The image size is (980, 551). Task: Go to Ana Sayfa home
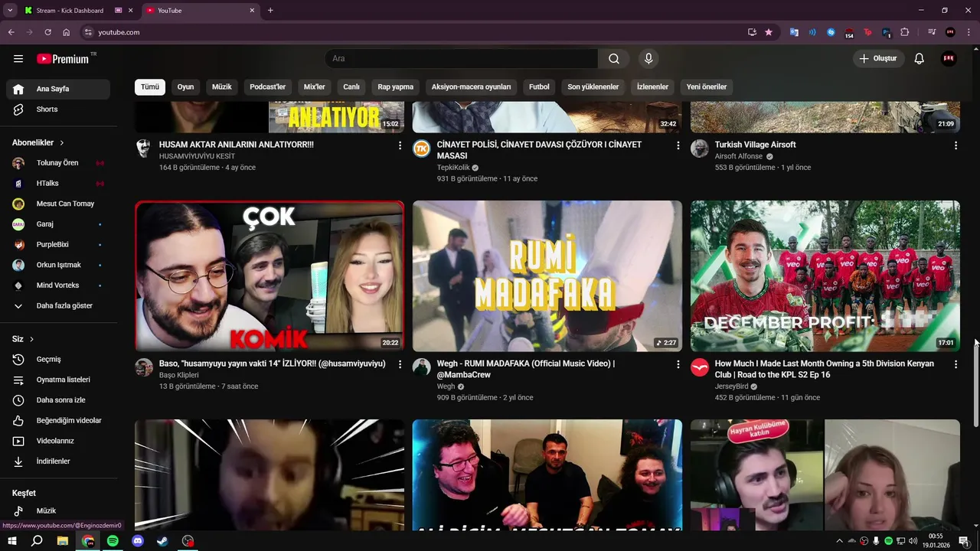click(x=58, y=89)
